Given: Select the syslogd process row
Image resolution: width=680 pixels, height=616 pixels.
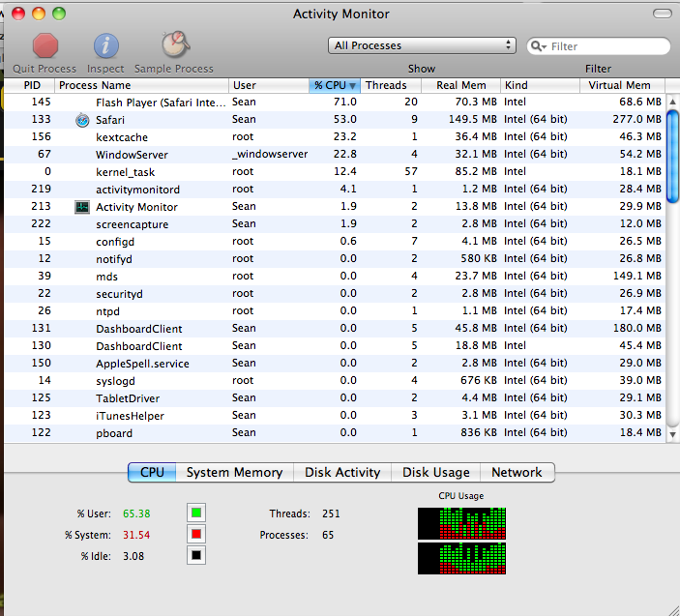Looking at the screenshot, I should tap(335, 381).
